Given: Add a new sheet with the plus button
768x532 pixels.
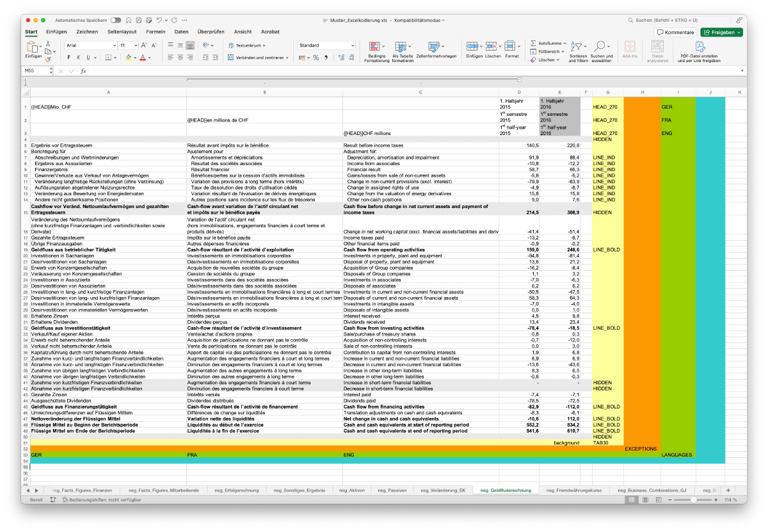Looking at the screenshot, I should (x=728, y=490).
